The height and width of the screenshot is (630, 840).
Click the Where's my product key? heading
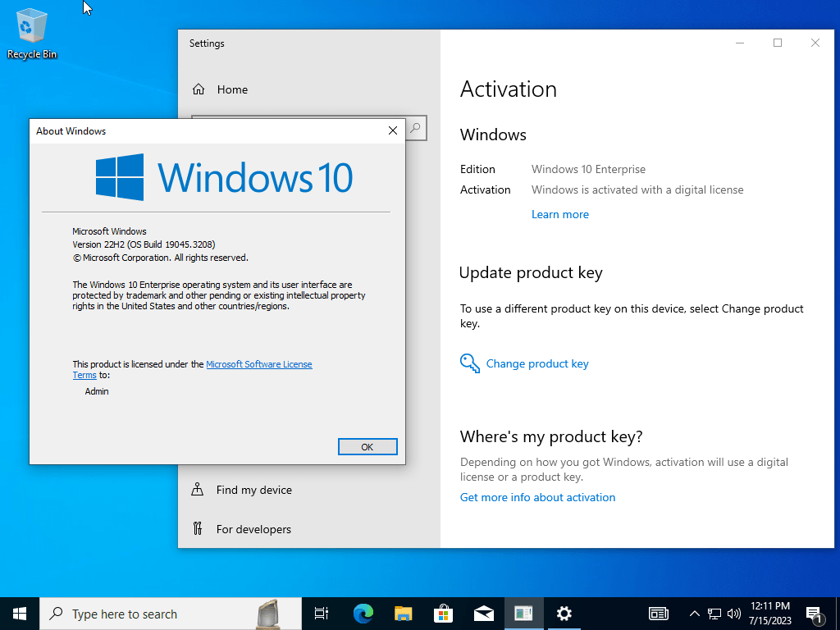click(x=551, y=436)
